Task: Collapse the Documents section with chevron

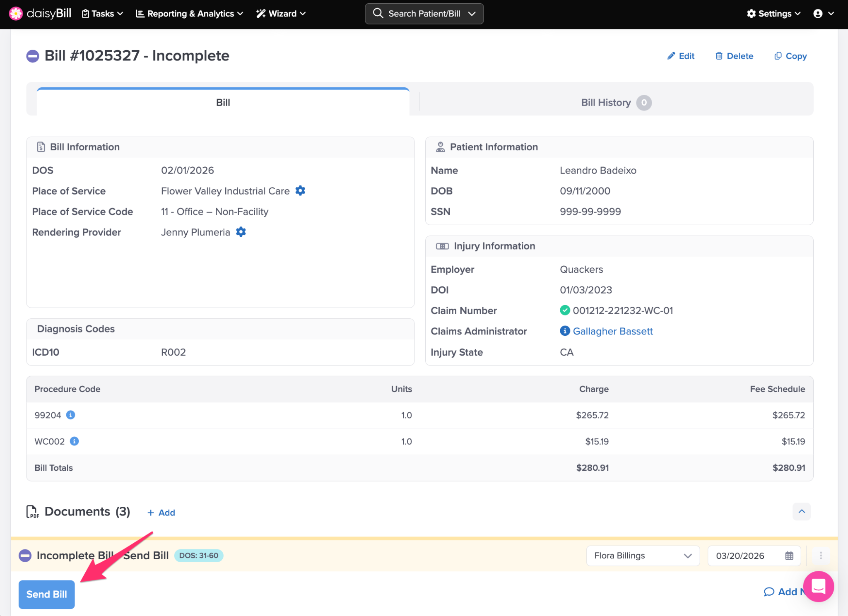Action: click(802, 512)
